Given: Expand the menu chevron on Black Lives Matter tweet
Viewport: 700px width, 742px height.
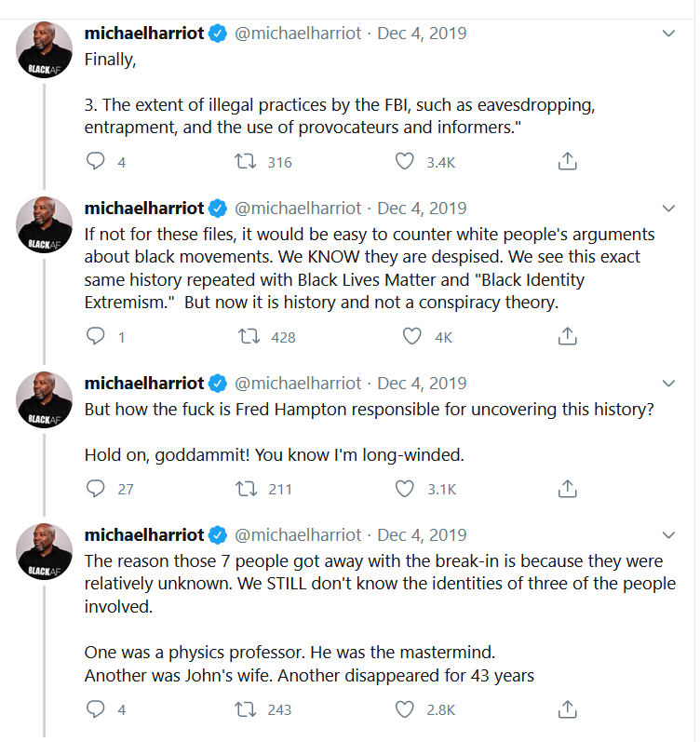Looking at the screenshot, I should click(x=667, y=208).
